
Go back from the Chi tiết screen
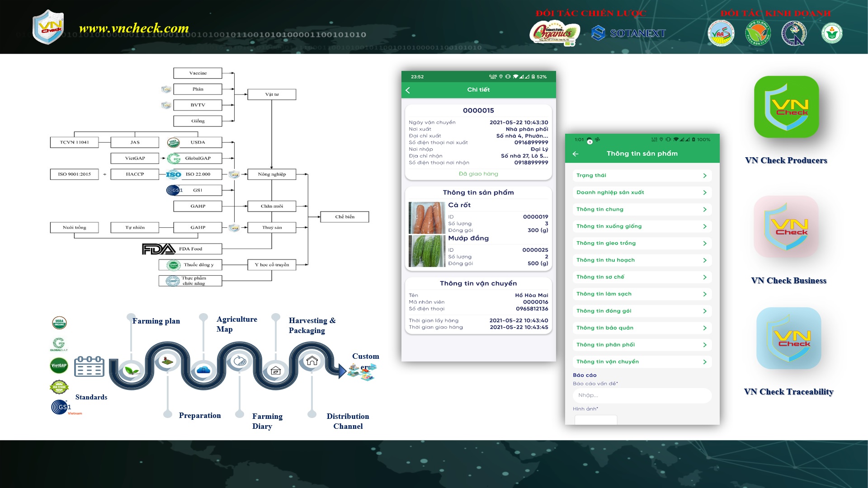tap(408, 90)
